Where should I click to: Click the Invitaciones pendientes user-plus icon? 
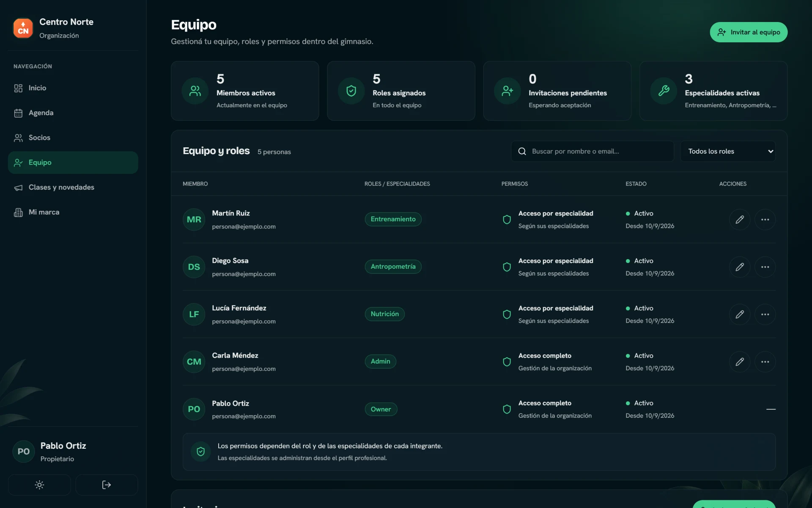pyautogui.click(x=507, y=91)
